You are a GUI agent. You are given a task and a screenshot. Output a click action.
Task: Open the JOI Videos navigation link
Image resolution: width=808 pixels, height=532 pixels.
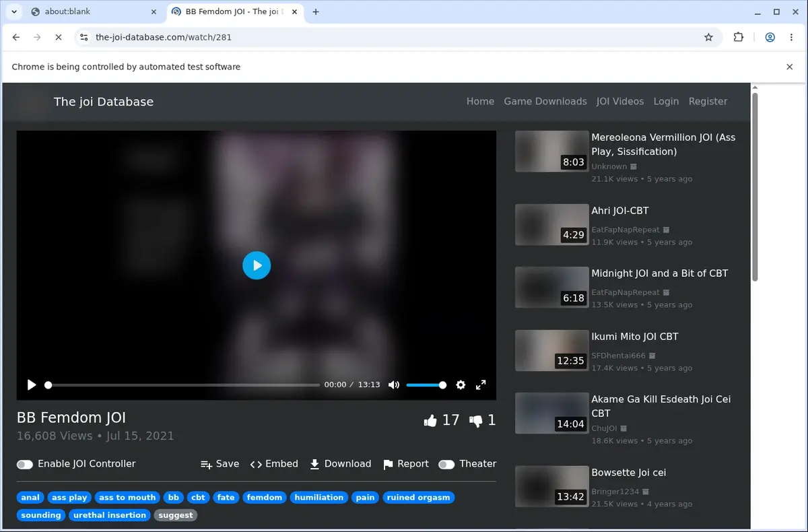pos(620,101)
